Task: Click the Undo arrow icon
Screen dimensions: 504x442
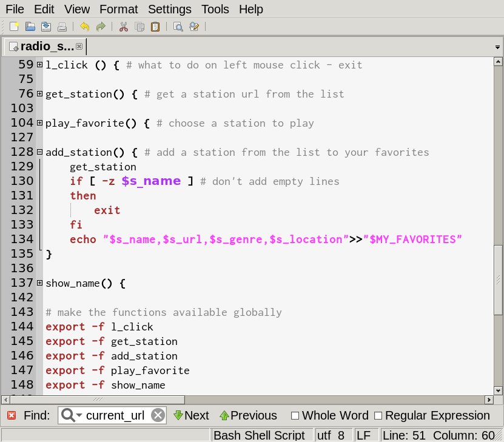Action: 84,27
